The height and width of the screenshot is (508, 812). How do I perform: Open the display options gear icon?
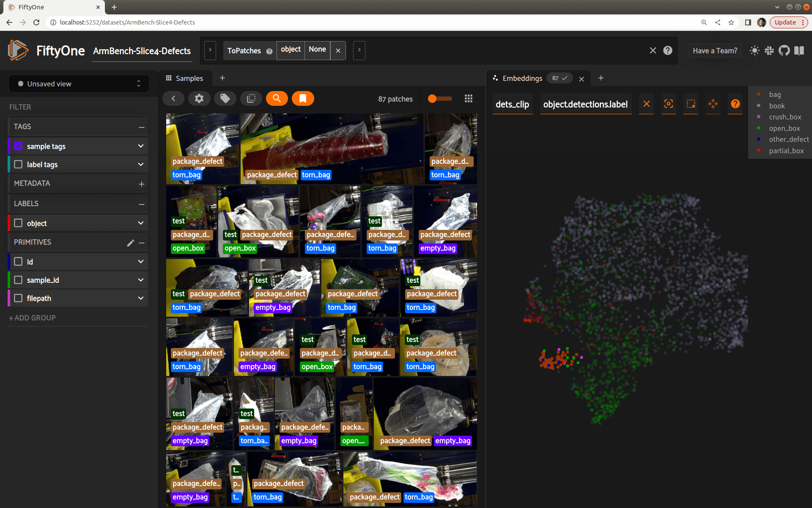(x=199, y=99)
